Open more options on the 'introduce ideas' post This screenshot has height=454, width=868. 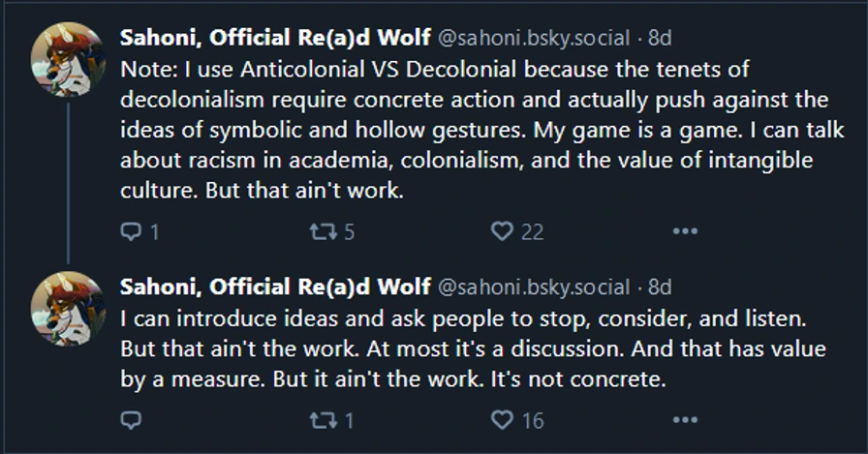(685, 420)
